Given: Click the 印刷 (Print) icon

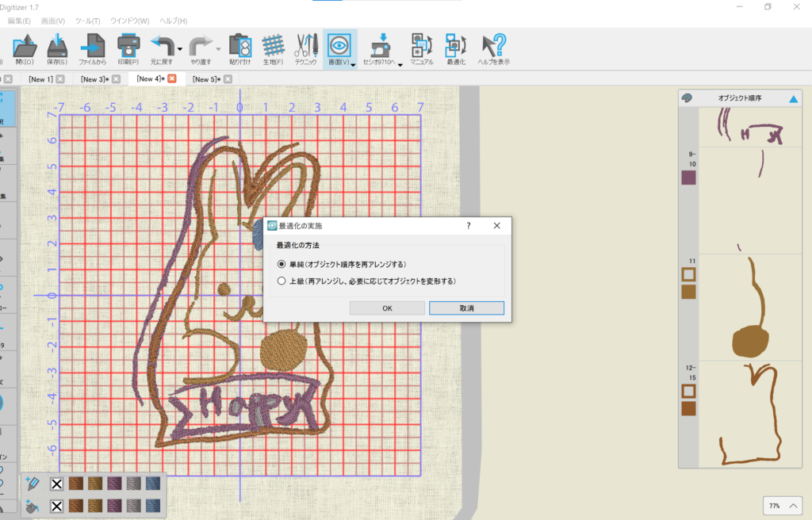Looking at the screenshot, I should [128, 46].
